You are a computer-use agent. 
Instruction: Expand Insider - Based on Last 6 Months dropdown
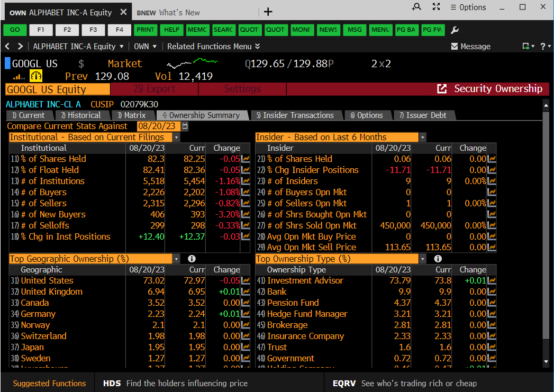pos(422,138)
